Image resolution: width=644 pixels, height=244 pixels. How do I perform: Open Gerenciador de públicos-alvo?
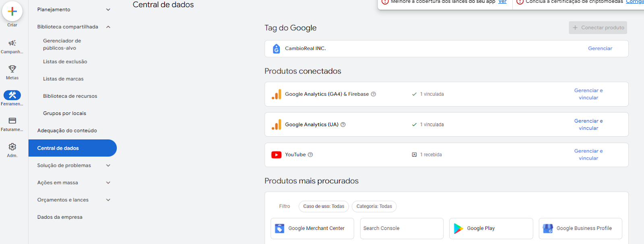[x=62, y=44]
